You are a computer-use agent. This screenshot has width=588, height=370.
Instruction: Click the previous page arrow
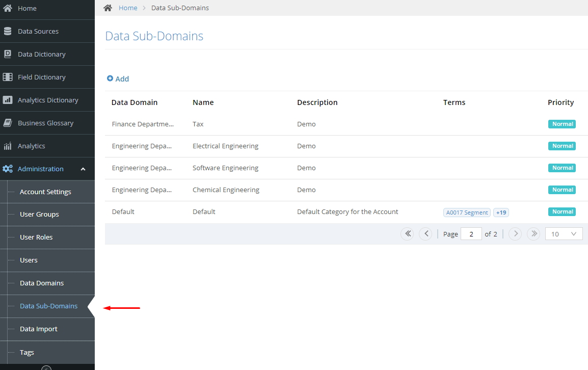(425, 233)
